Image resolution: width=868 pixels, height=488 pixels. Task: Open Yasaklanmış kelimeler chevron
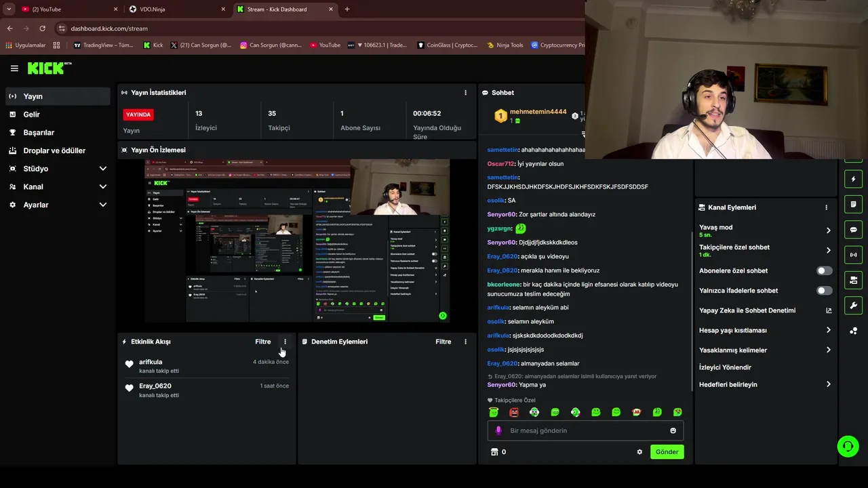point(828,350)
